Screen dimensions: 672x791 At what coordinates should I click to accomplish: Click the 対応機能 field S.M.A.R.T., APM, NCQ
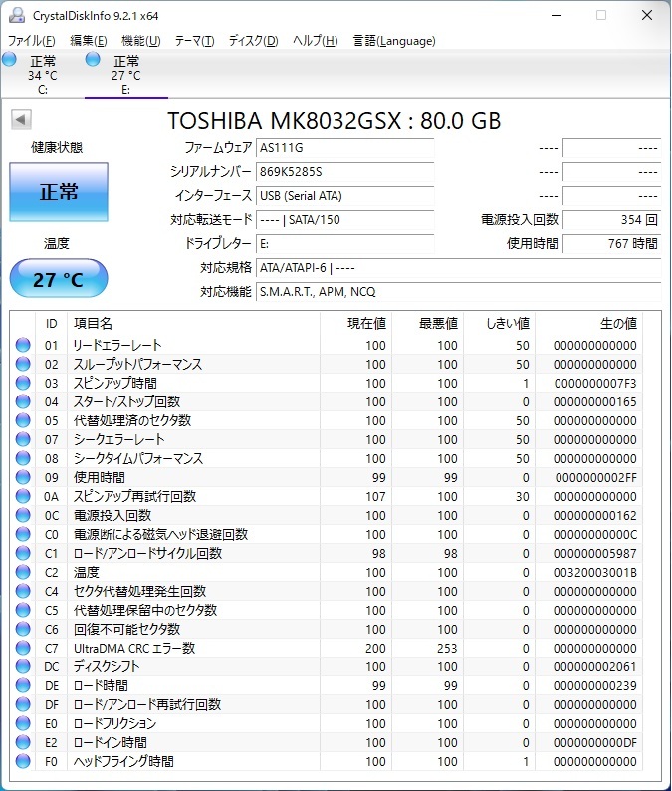click(x=458, y=292)
